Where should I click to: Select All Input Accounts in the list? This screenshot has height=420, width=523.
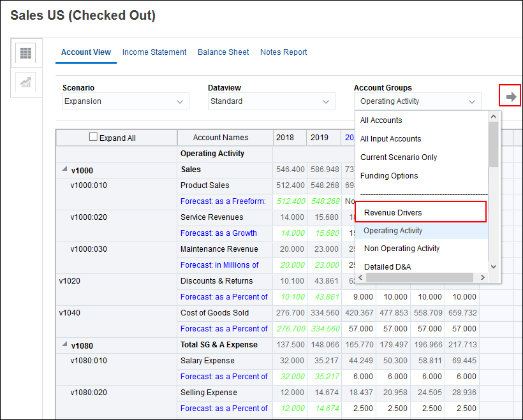(390, 138)
